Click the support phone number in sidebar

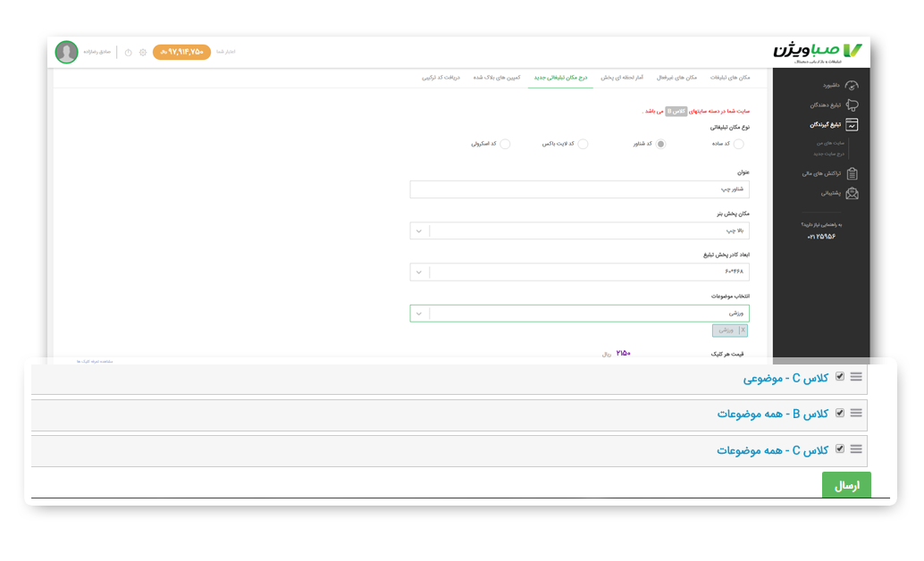[x=821, y=237]
